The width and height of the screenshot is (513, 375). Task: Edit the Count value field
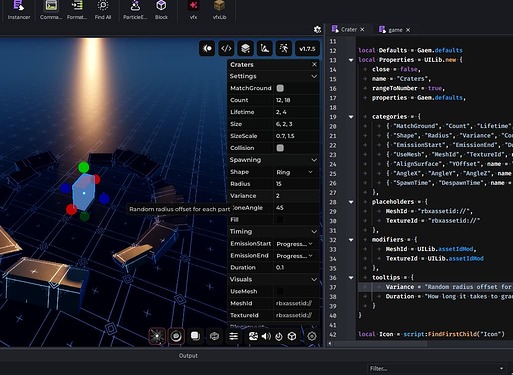coord(296,100)
